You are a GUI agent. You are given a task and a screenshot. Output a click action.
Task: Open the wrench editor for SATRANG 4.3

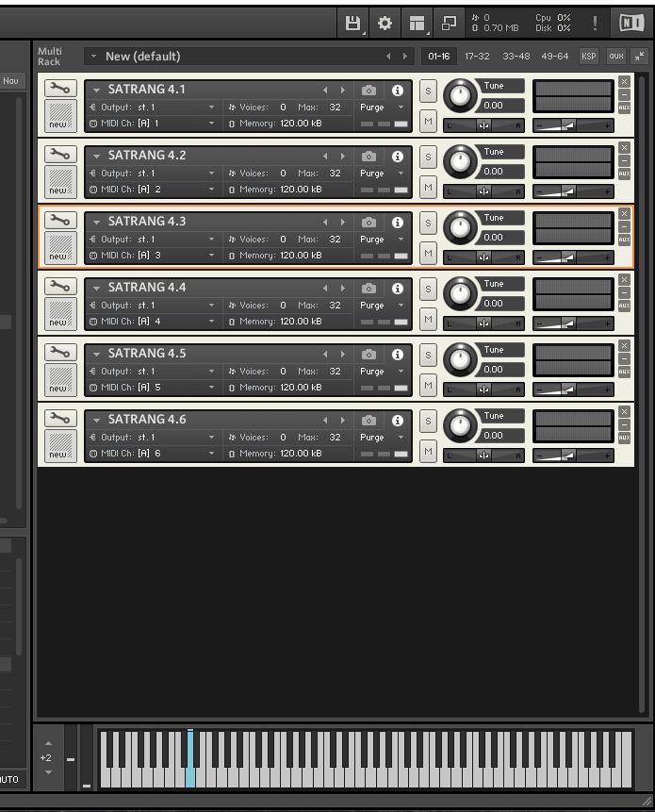[60, 221]
